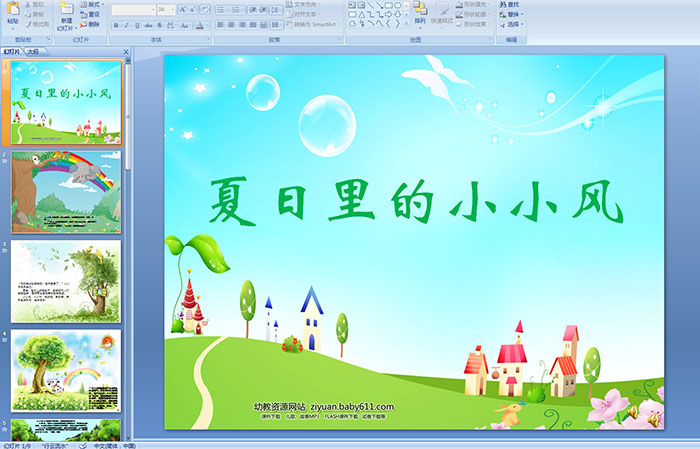Open the Shape Outline (形状轮廓) menu
The width and height of the screenshot is (700, 449).
pyautogui.click(x=474, y=14)
